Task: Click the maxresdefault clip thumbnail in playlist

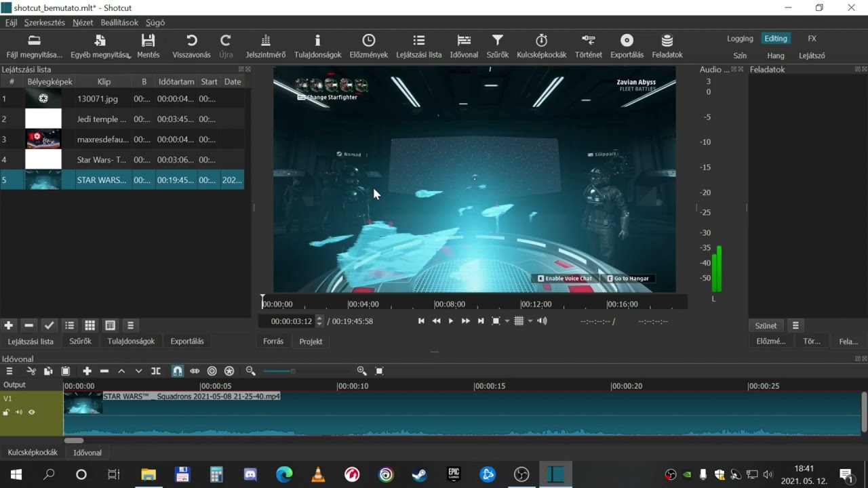Action: point(43,139)
